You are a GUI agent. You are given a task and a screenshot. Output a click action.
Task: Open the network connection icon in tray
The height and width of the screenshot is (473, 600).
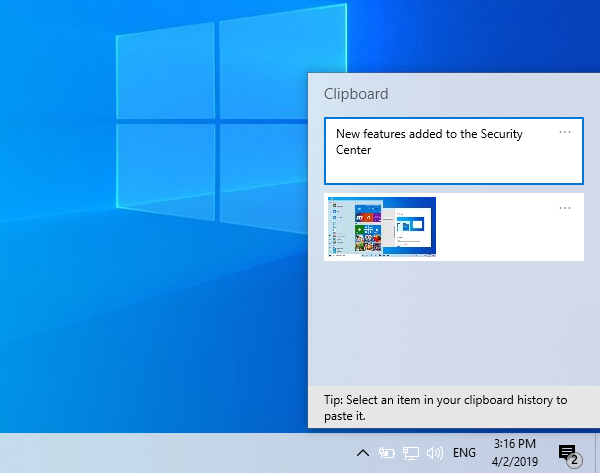click(x=411, y=453)
